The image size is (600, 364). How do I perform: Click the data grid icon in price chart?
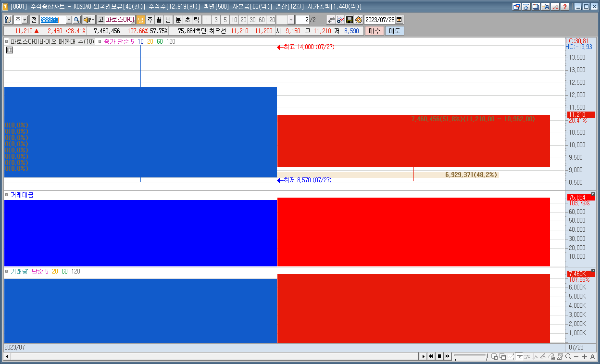pyautogui.click(x=9, y=50)
